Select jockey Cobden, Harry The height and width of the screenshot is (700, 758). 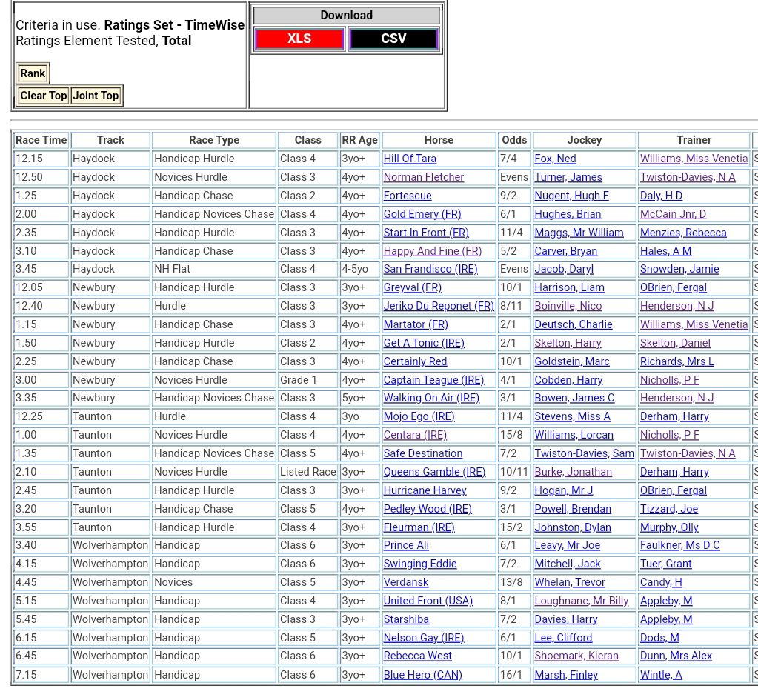coord(568,380)
